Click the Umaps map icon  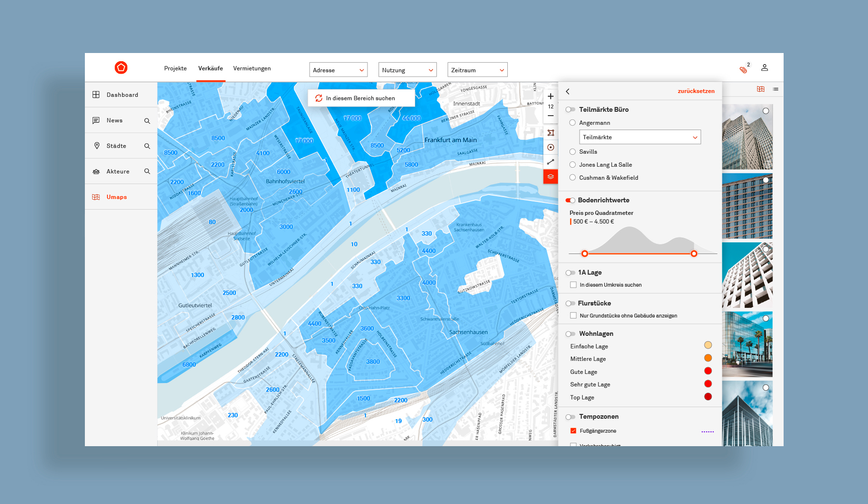(x=96, y=197)
